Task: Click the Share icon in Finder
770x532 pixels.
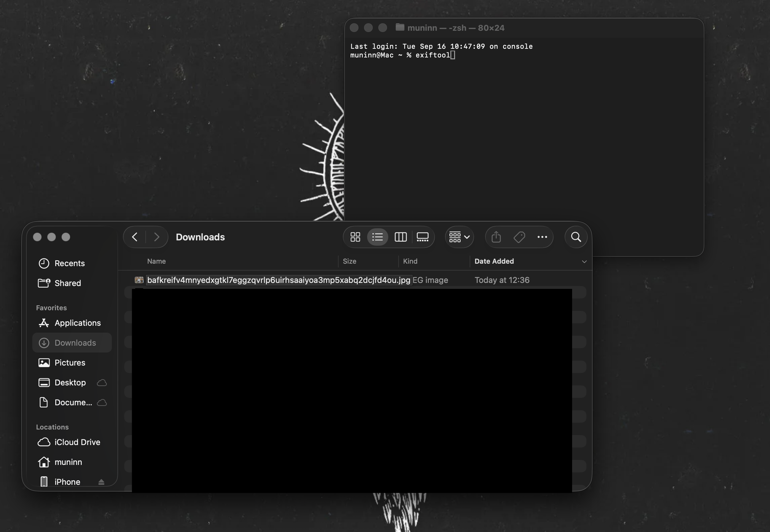Action: pyautogui.click(x=496, y=237)
